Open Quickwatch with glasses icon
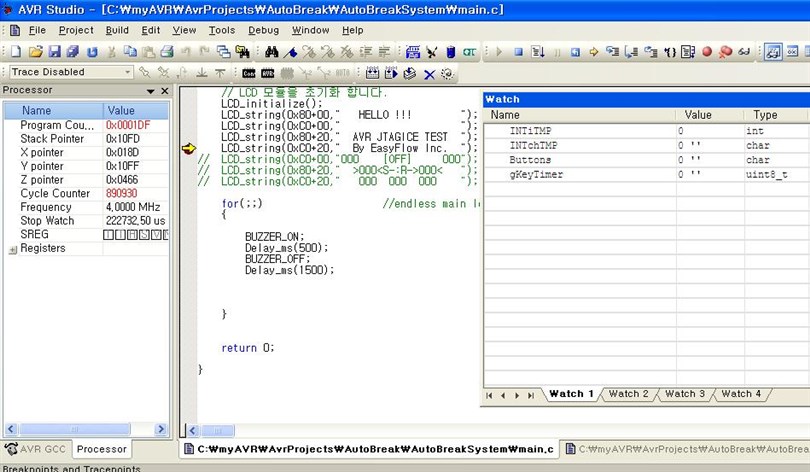This screenshot has width=810, height=472. click(x=744, y=52)
